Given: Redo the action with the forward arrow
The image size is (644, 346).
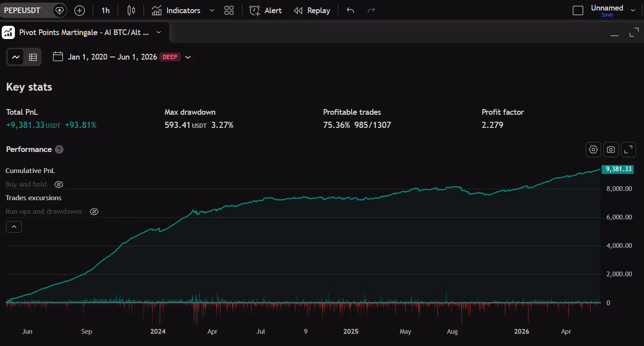Looking at the screenshot, I should point(371,11).
